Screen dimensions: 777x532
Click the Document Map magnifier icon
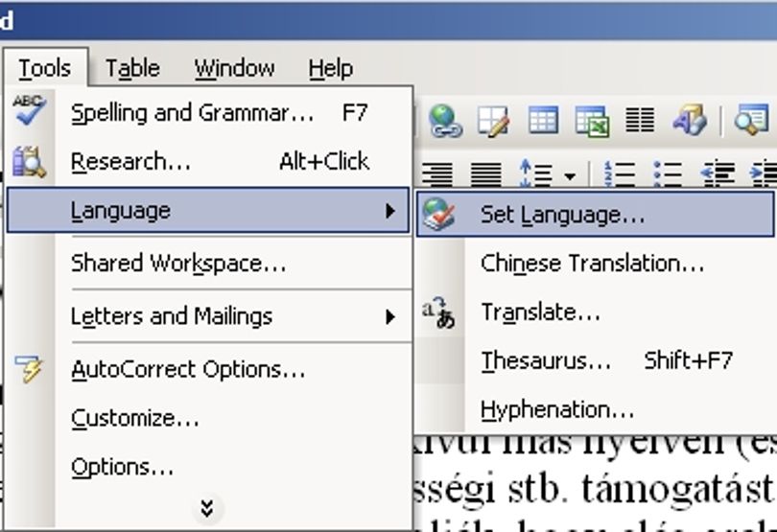[x=752, y=120]
